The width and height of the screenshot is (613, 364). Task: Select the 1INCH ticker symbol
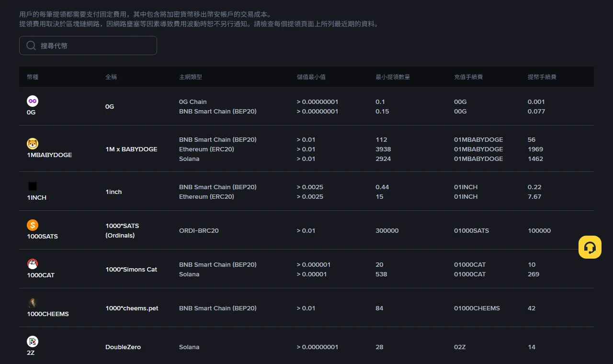[37, 197]
